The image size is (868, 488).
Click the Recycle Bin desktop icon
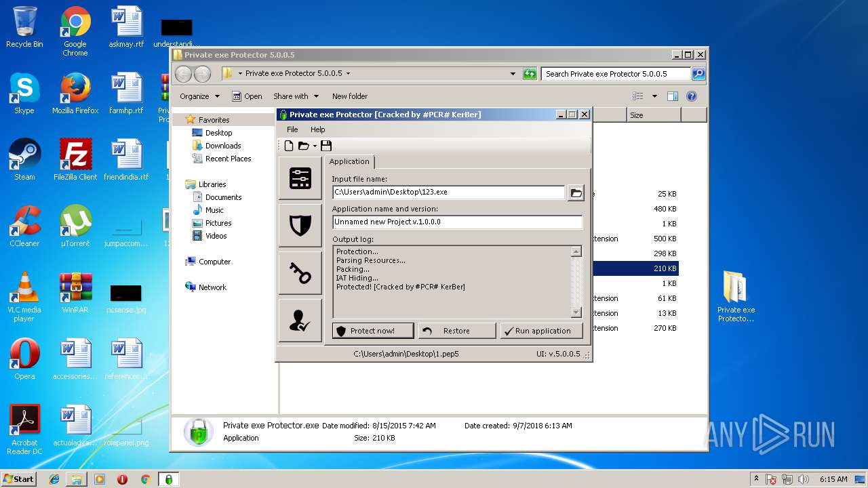(x=24, y=28)
